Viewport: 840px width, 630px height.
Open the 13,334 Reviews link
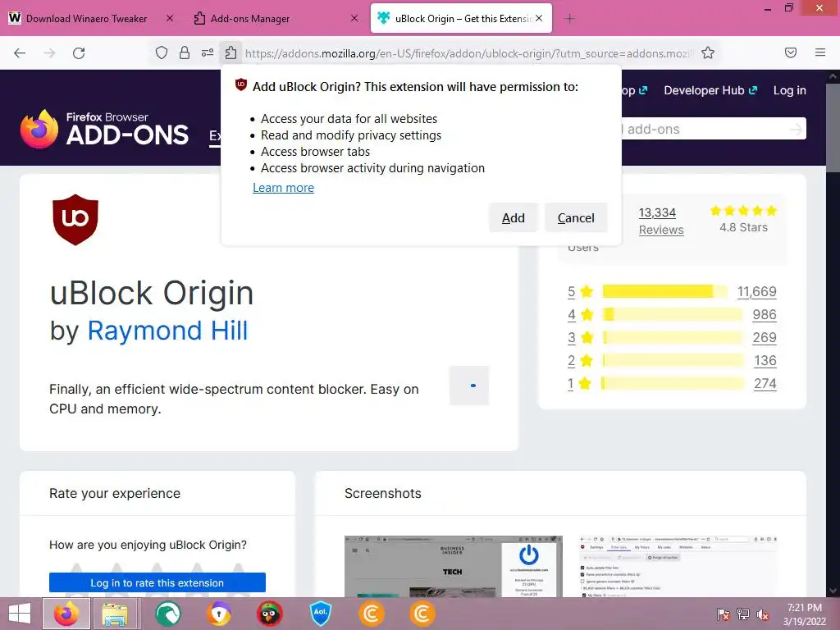pyautogui.click(x=661, y=221)
